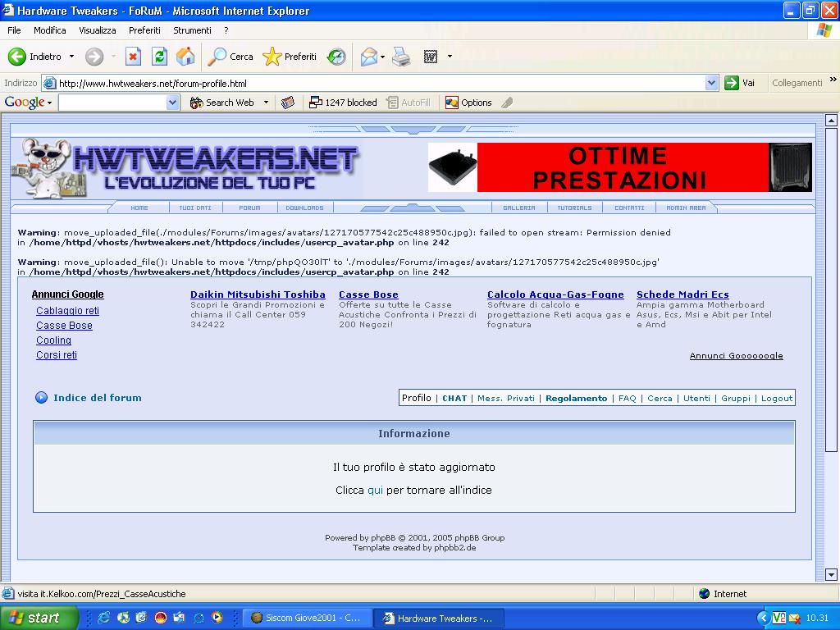Open the Indietro history dropdown arrow

(x=72, y=57)
